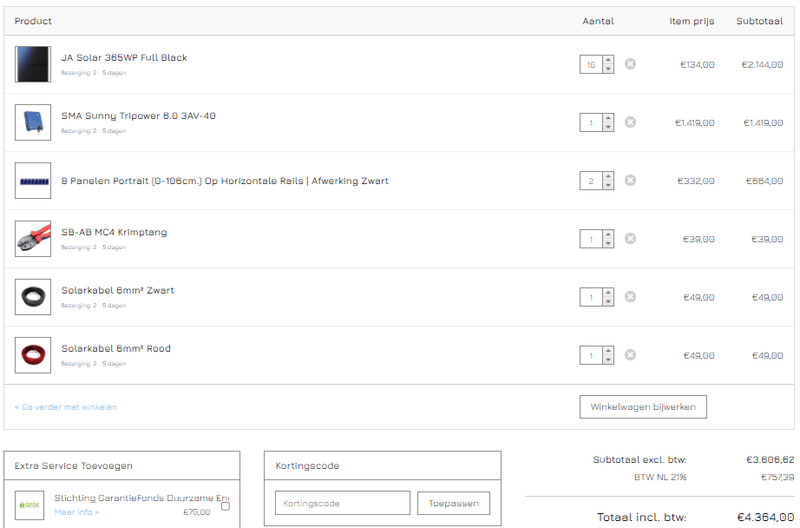The image size is (800, 528).
Task: Increase quantity of Solarkabel 6mm² Rood
Action: pyautogui.click(x=608, y=351)
